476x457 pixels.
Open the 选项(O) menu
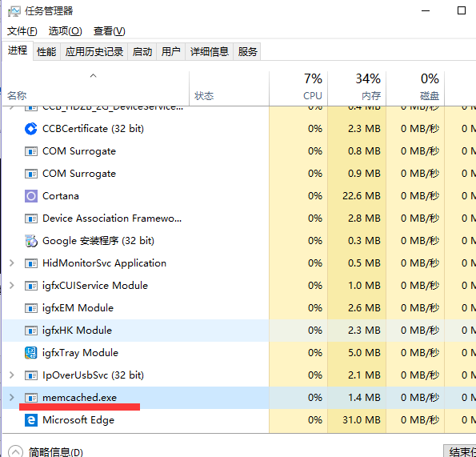pyautogui.click(x=66, y=31)
